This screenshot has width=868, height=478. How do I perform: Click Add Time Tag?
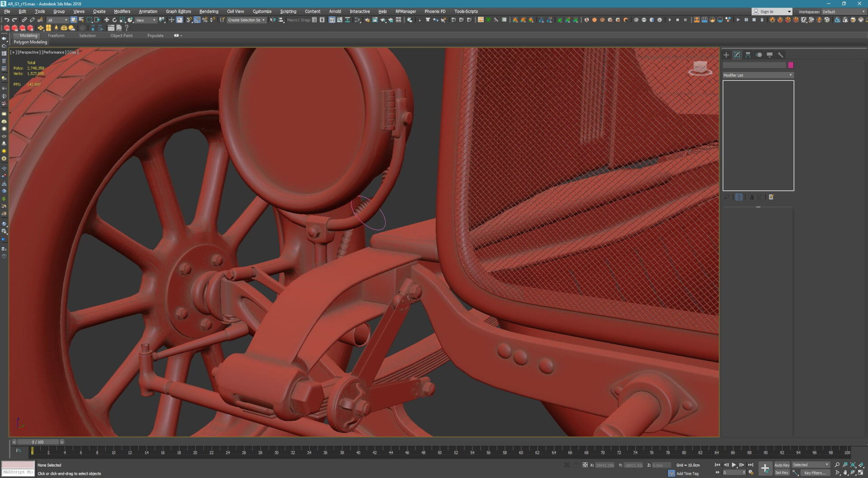point(688,473)
